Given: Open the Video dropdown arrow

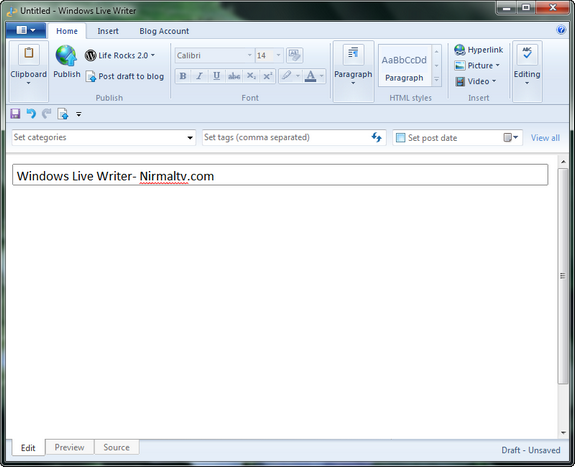Looking at the screenshot, I should coord(494,81).
